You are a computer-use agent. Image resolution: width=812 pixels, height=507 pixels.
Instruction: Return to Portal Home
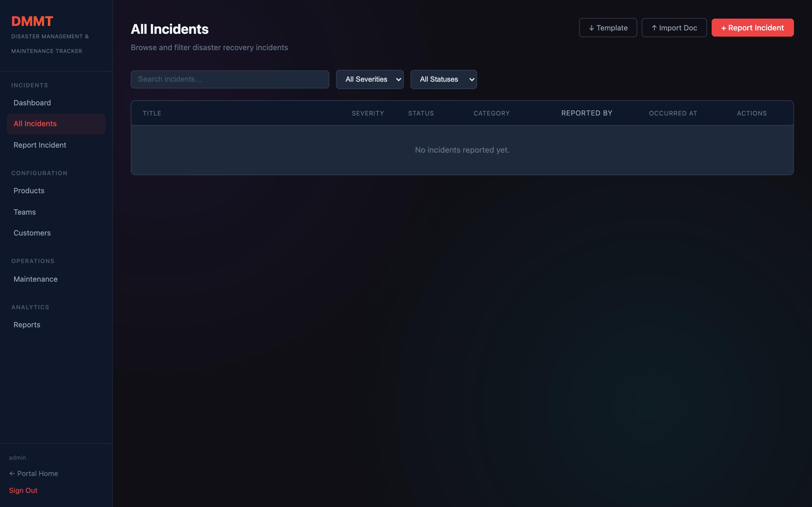click(x=37, y=473)
